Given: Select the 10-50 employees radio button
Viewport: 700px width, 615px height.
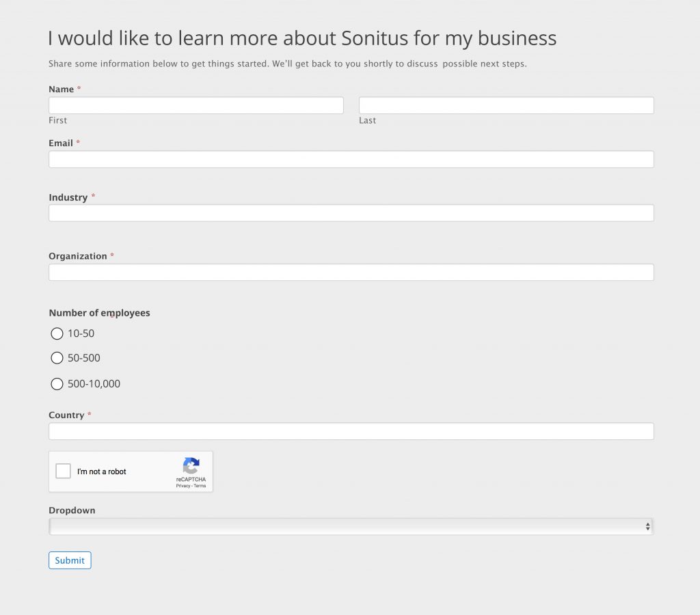Looking at the screenshot, I should [x=57, y=333].
